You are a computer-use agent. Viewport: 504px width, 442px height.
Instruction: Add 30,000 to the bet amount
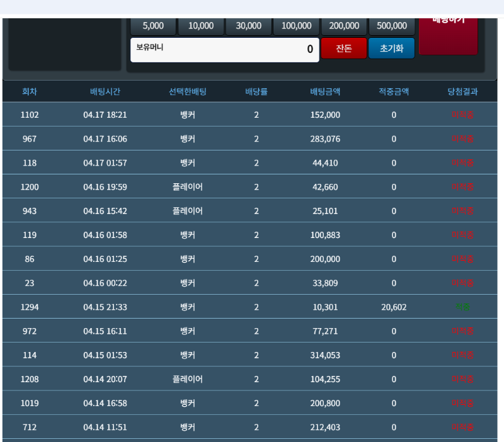click(x=249, y=26)
